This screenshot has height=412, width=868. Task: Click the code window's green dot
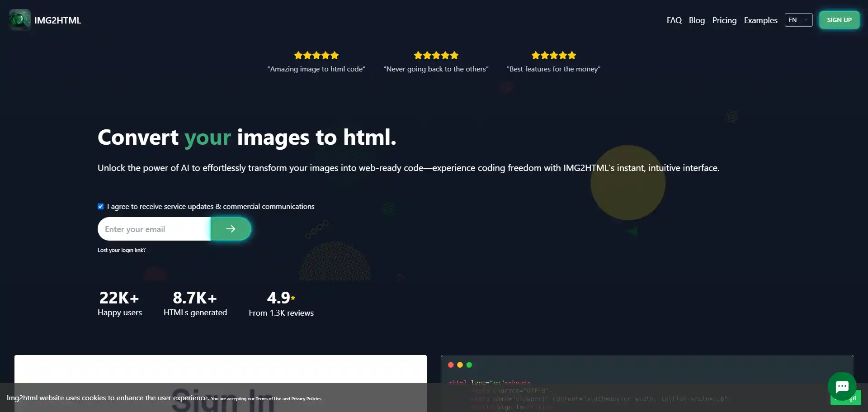[x=469, y=365]
